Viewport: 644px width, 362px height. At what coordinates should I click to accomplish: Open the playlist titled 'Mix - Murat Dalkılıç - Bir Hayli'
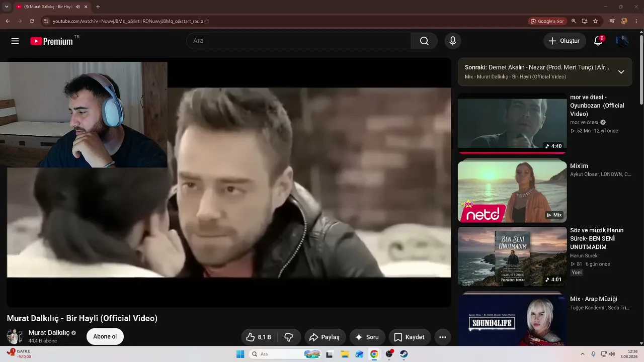tap(515, 77)
